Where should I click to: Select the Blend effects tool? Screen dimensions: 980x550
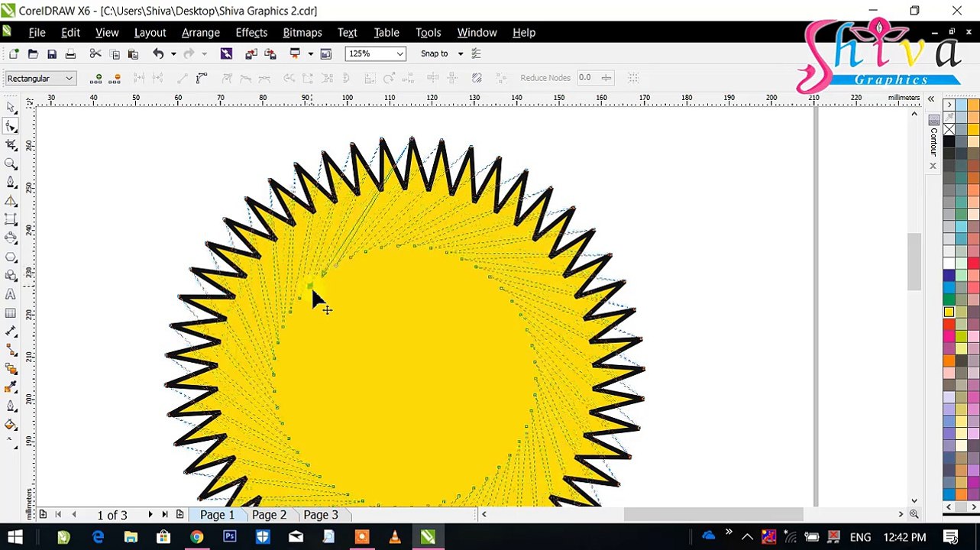[11, 369]
